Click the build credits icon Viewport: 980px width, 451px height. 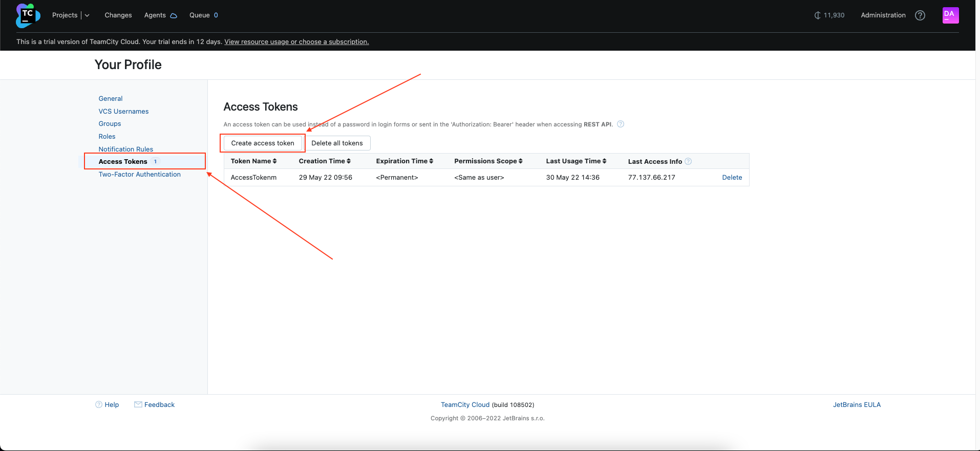click(x=817, y=15)
